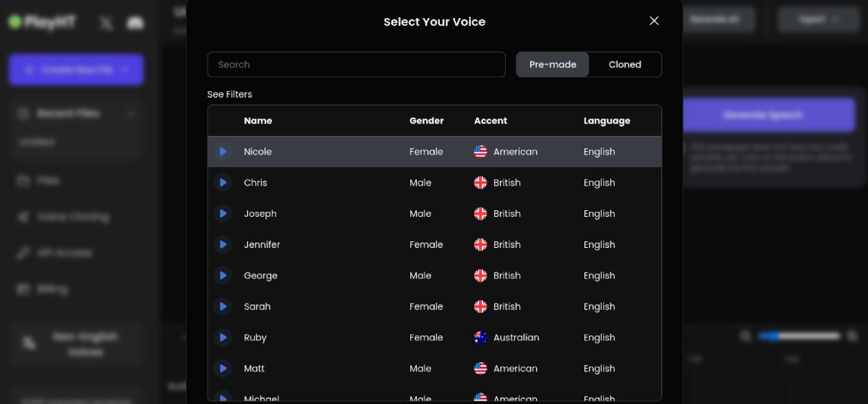868x404 pixels.
Task: Click Male gender in George row
Action: coord(420,276)
